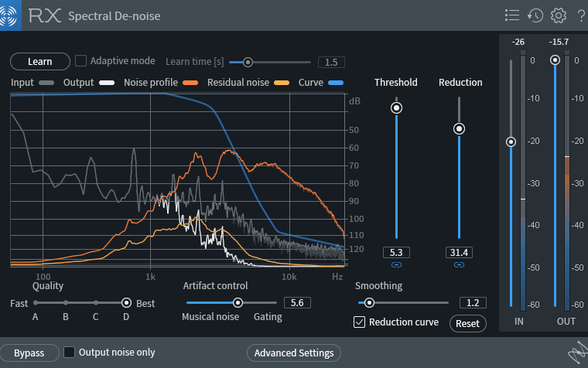Click the grey Input legend swatch
The height and width of the screenshot is (368, 588).
46,83
